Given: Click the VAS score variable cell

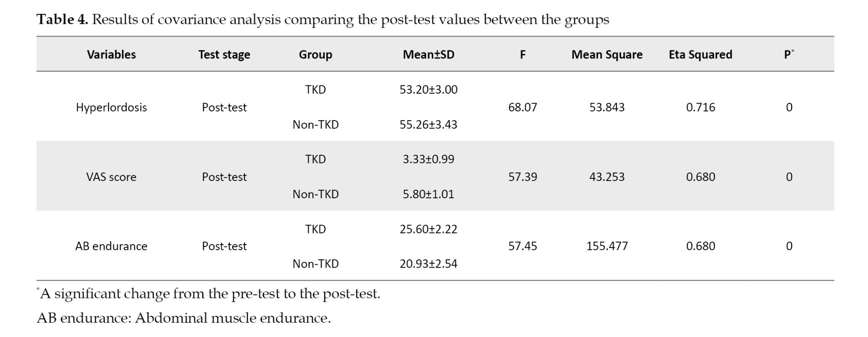Looking at the screenshot, I should point(111,177).
